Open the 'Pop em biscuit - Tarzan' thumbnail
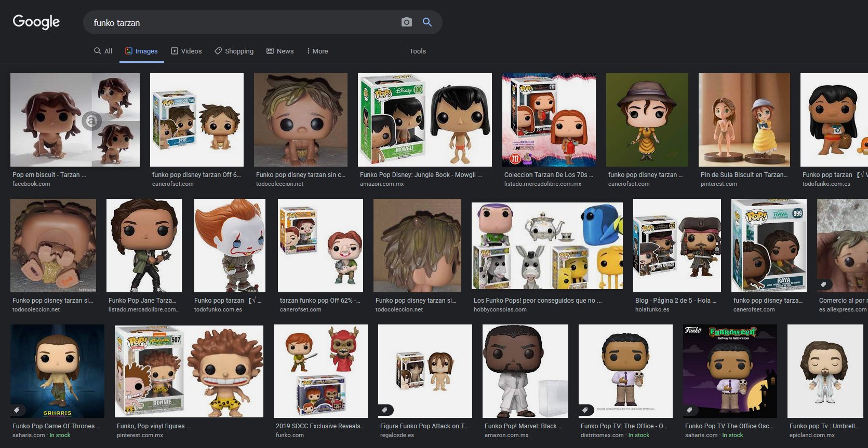The width and height of the screenshot is (868, 448). (75, 120)
